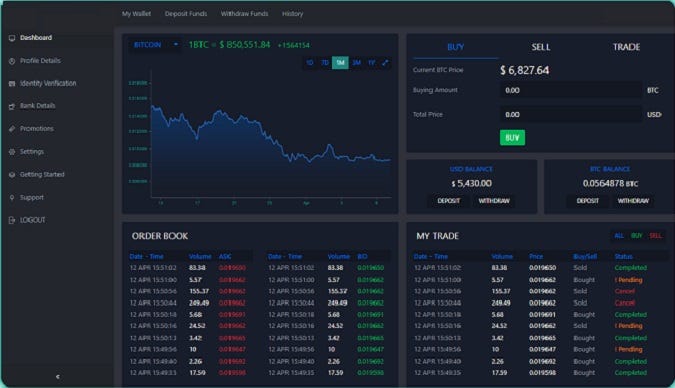Screen dimensions: 675x388
Task: Select the 1M chart range
Action: click(340, 63)
